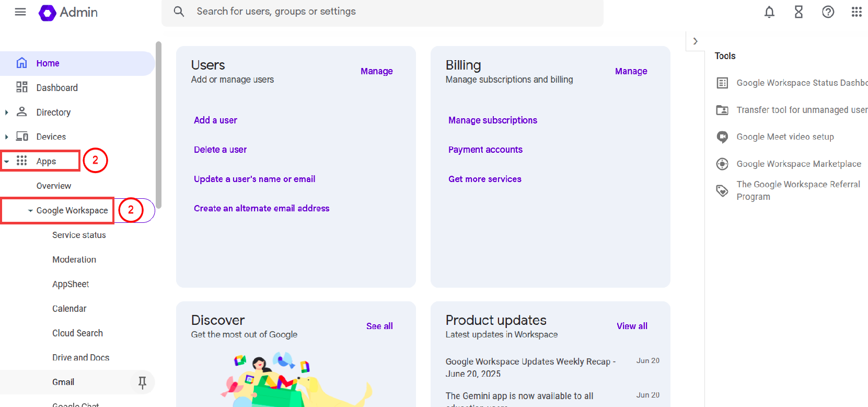Click the Devices icon in sidebar

(22, 136)
